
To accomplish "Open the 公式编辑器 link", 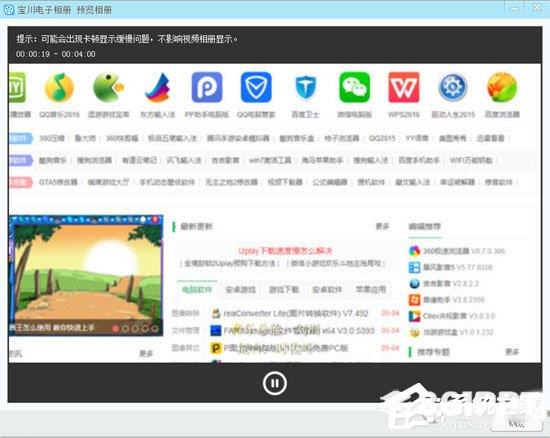I will (x=330, y=182).
